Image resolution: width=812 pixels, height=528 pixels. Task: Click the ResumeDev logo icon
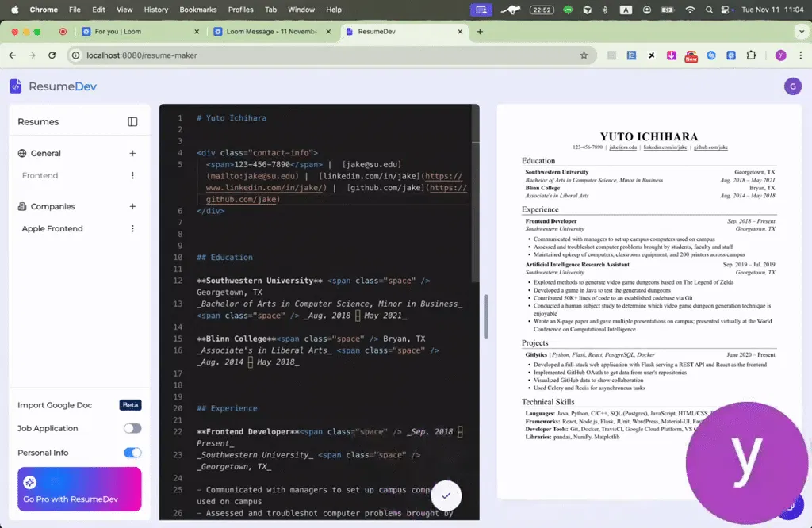pos(16,86)
